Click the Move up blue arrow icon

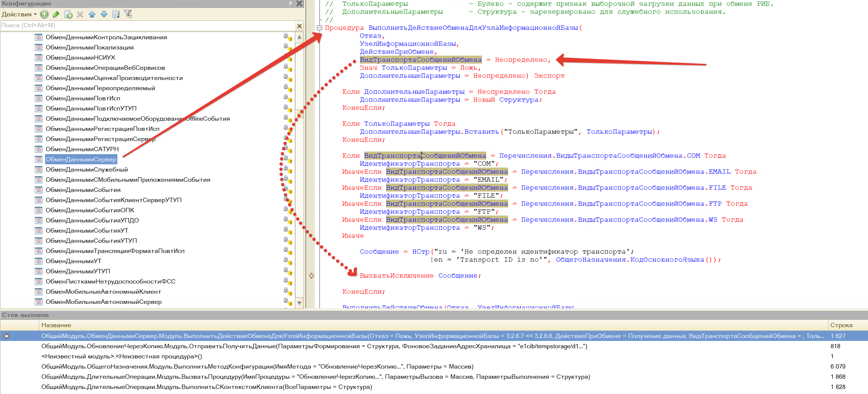point(92,15)
